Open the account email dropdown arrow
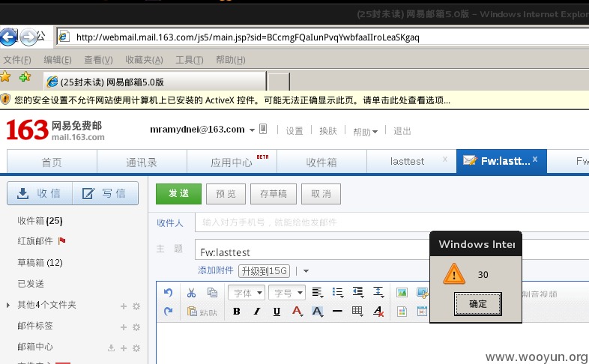Image resolution: width=589 pixels, height=364 pixels. (252, 130)
